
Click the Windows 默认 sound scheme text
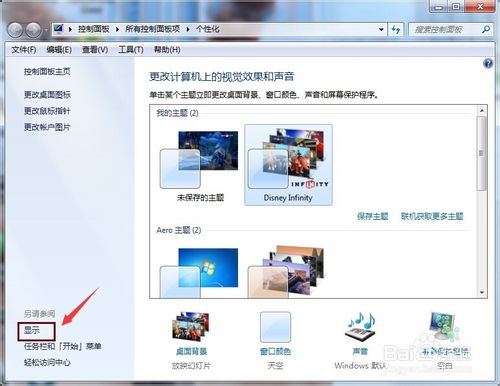pos(360,366)
